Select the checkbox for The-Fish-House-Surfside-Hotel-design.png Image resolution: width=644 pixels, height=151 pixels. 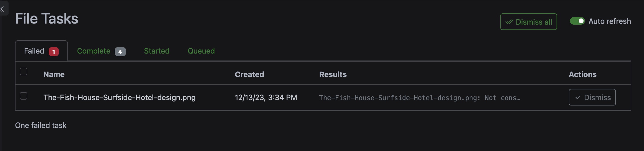point(24,96)
